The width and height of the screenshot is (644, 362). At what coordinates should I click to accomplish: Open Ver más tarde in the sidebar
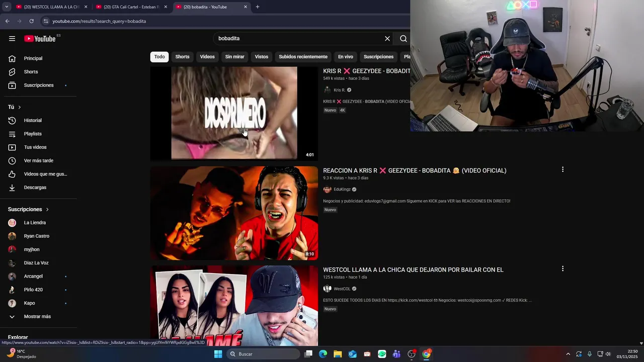coord(38,161)
